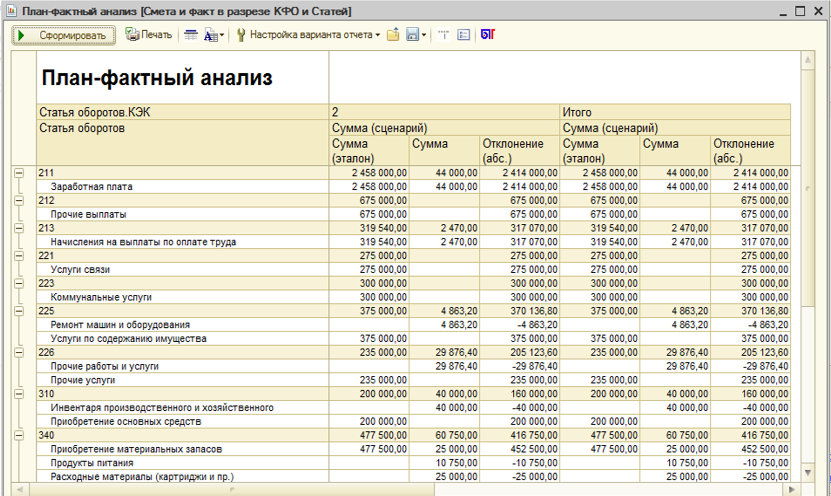Screen dimensions: 831x496
Task: Click the window icon in title bar
Action: coord(10,10)
